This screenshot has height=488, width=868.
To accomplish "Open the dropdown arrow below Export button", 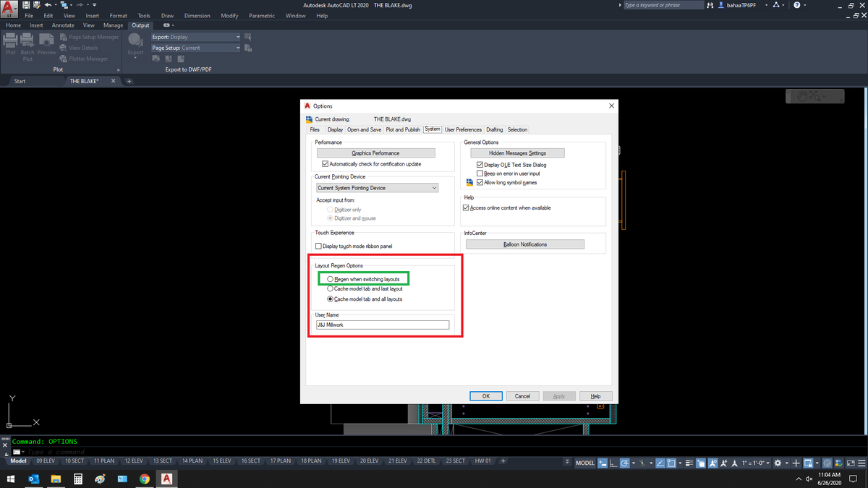I will pyautogui.click(x=135, y=57).
